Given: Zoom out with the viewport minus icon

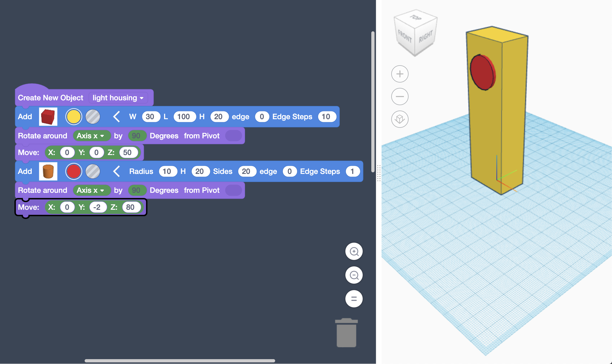Looking at the screenshot, I should 400,96.
